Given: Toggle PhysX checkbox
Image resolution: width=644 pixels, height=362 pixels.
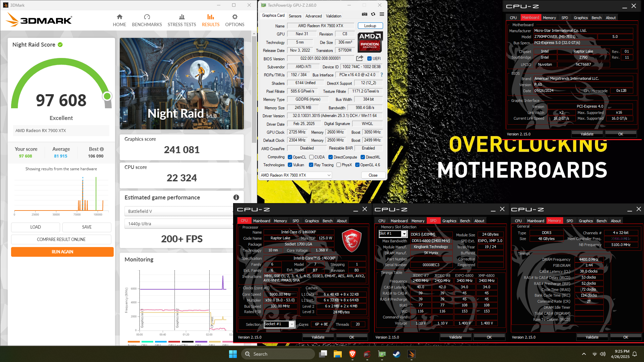Looking at the screenshot, I should click(x=338, y=165).
